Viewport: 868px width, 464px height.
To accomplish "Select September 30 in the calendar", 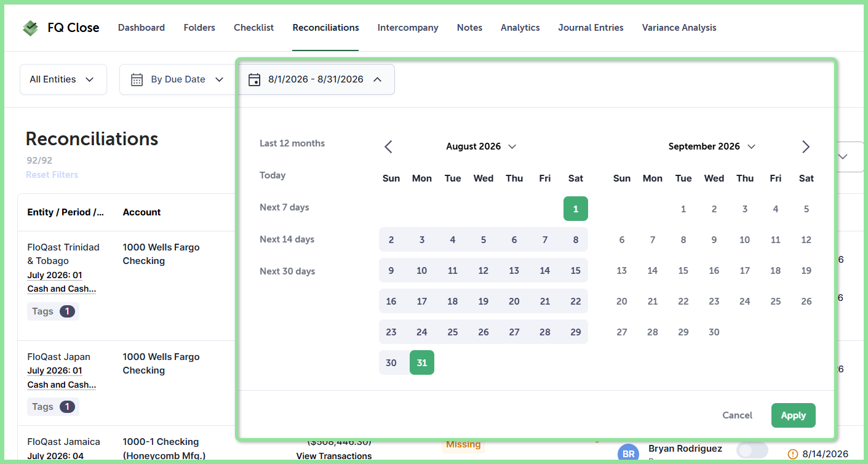I will coord(714,332).
